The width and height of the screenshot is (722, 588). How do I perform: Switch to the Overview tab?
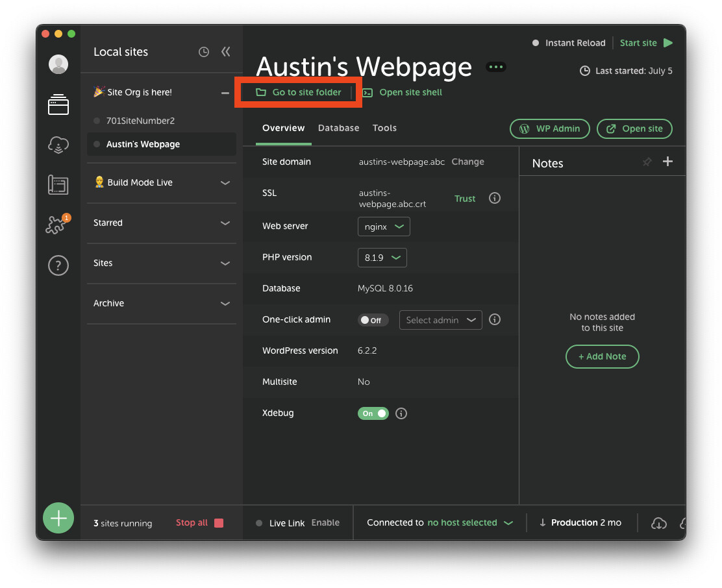283,128
